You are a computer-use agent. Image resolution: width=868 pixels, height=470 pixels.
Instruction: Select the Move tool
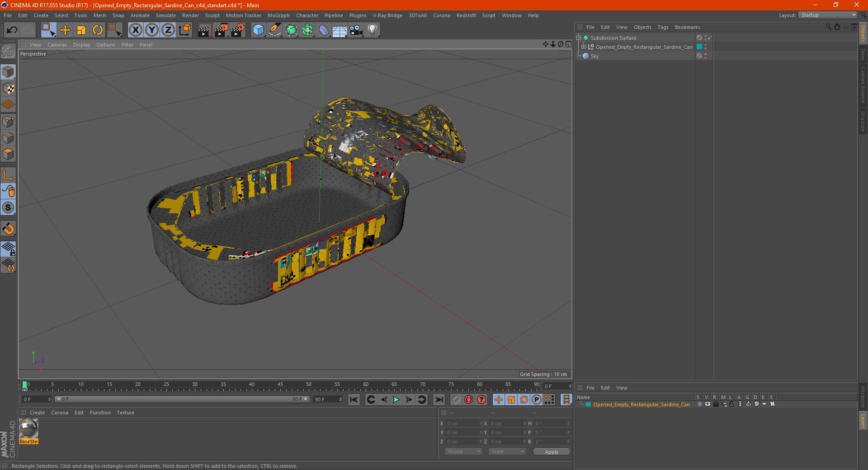pyautogui.click(x=65, y=30)
